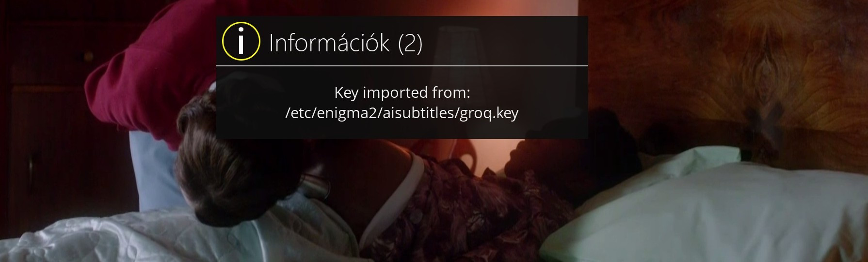Click the yellow circled information icon
868x262 pixels.
coord(241,41)
